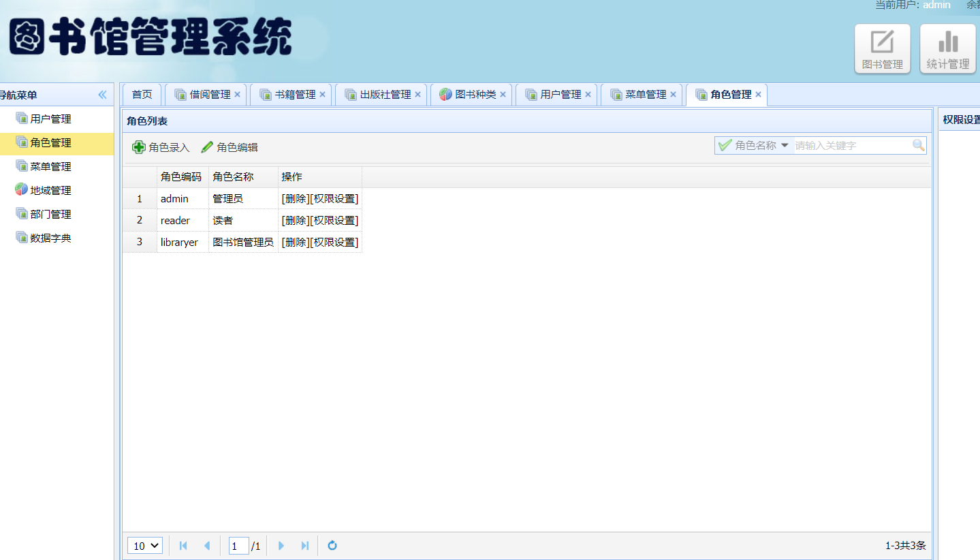Open [权限设置] for the reader role
The width and height of the screenshot is (980, 560).
[x=334, y=221]
